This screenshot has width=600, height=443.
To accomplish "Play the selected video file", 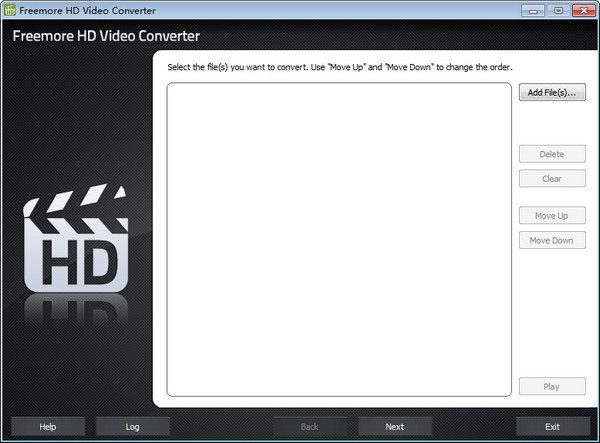I will 552,387.
